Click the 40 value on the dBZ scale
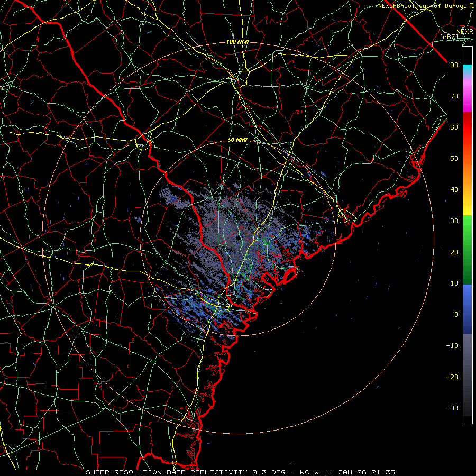Screen dimensions: 476x476 [454, 190]
